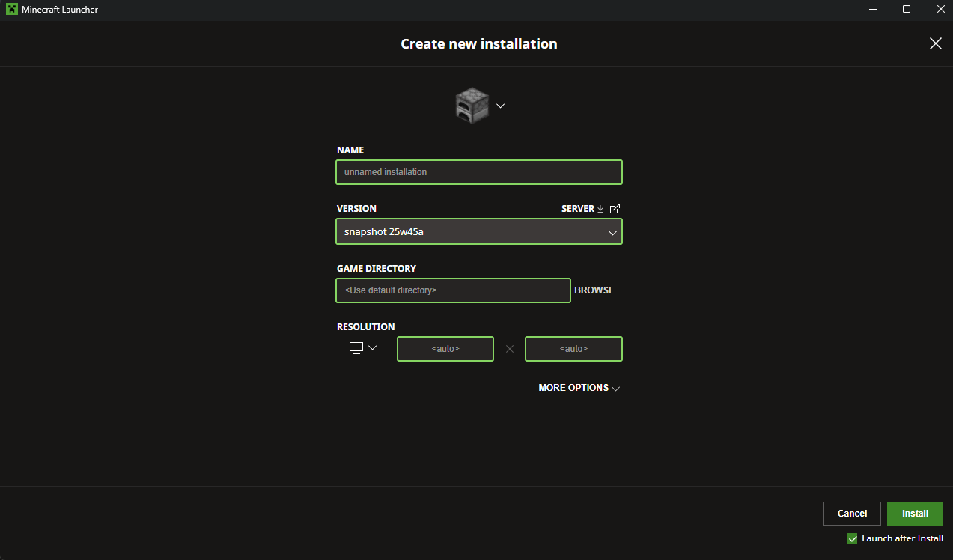Open the installation icon chooser chevron
This screenshot has height=560, width=953.
(x=501, y=106)
